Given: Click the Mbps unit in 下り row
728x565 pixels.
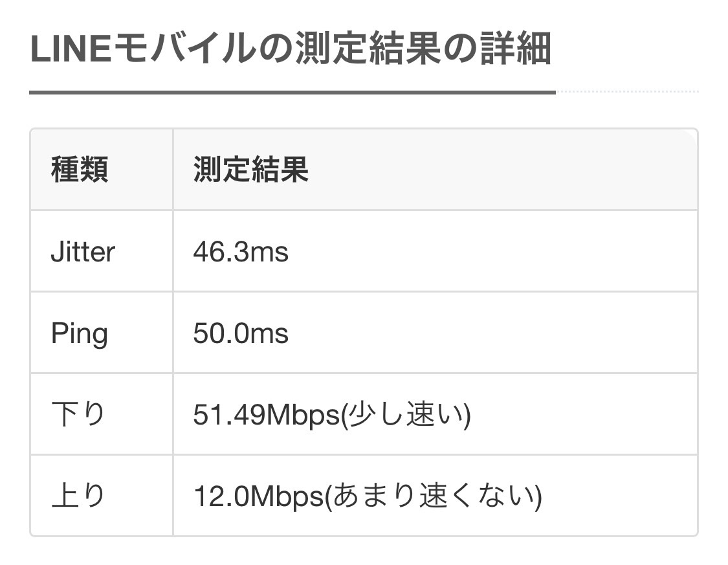Looking at the screenshot, I should coord(303,415).
